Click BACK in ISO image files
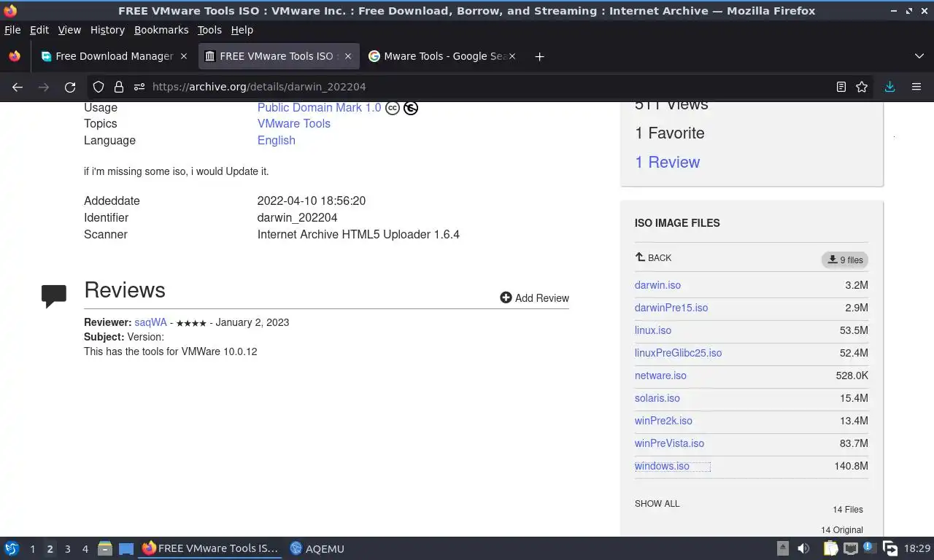This screenshot has height=560, width=934. coord(653,257)
